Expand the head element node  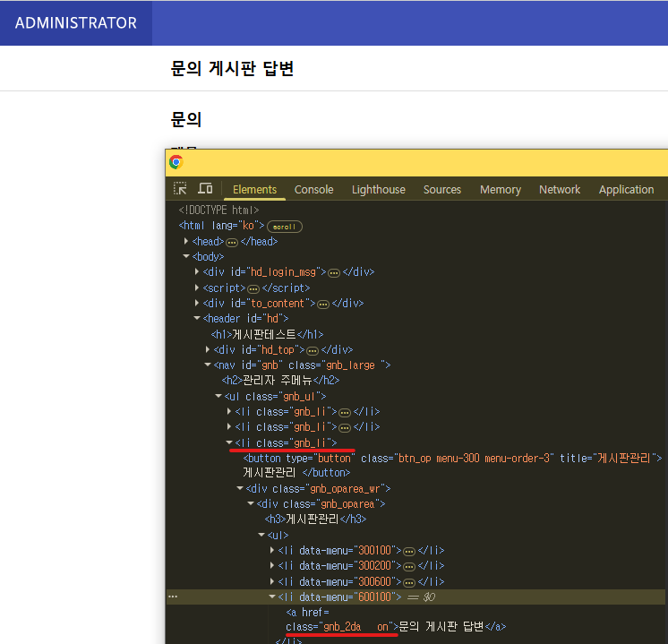pos(186,241)
